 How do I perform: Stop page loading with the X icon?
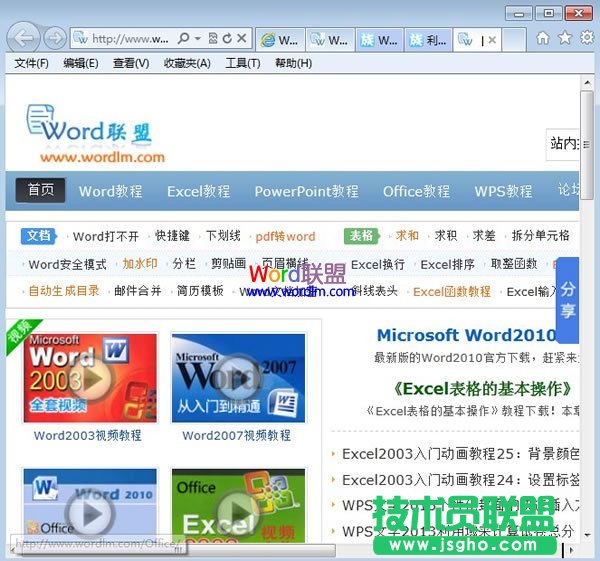pos(242,39)
